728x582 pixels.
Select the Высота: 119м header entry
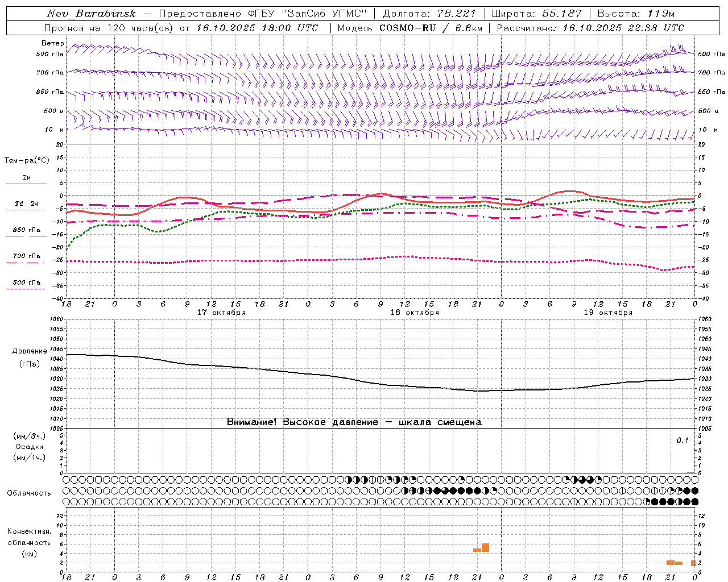point(636,14)
